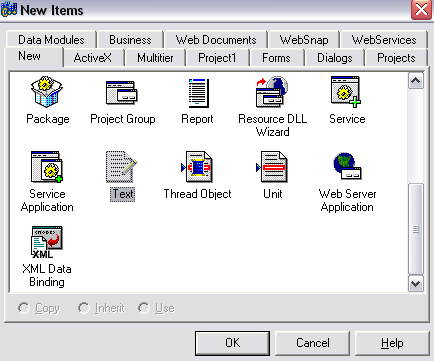Screen dimensions: 434x361
Task: Go to the Web Documents tab
Action: 216,40
